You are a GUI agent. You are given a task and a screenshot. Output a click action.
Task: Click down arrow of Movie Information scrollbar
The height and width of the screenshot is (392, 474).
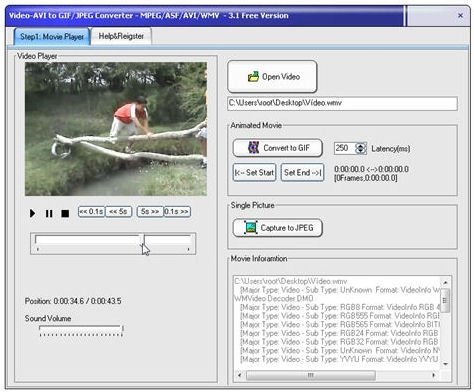pyautogui.click(x=446, y=364)
